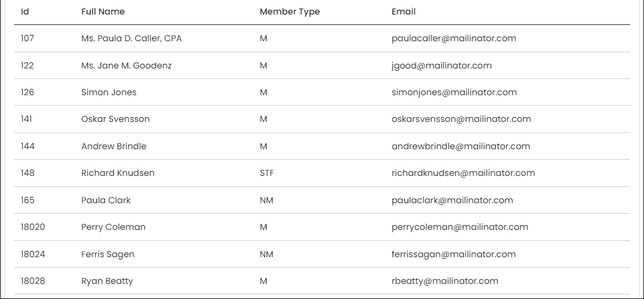
Task: Click richardknudsen@mailinator.com email
Action: pos(463,173)
